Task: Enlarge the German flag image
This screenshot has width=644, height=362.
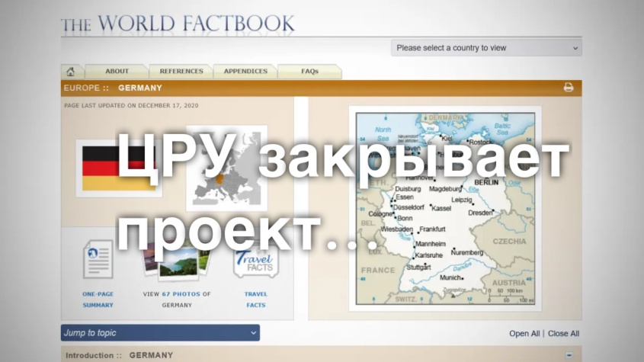Action: point(119,168)
